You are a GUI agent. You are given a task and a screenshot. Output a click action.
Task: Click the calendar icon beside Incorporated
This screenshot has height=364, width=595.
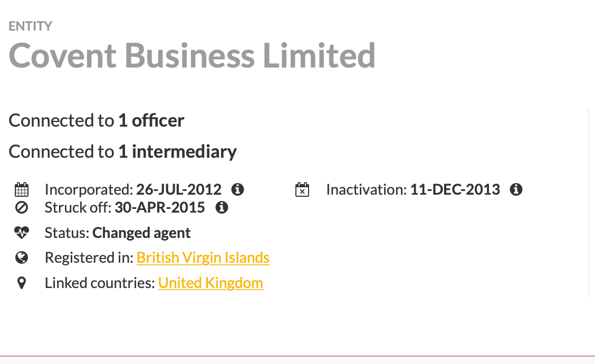(x=22, y=189)
